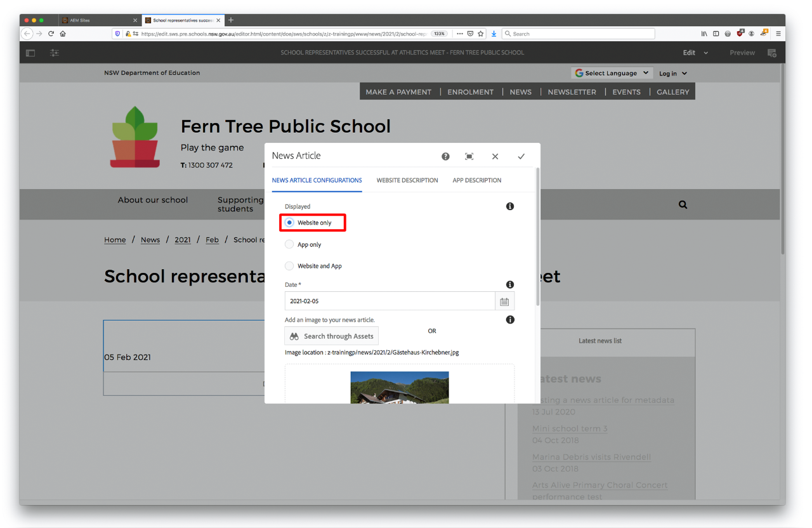Image resolution: width=812 pixels, height=528 pixels.
Task: Open the Gallery menu item
Action: [x=673, y=92]
